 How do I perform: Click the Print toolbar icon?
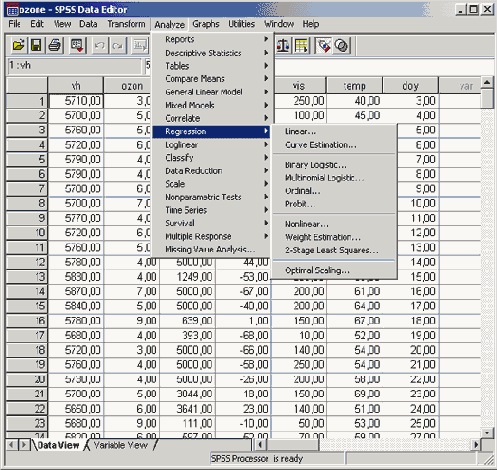pyautogui.click(x=54, y=45)
